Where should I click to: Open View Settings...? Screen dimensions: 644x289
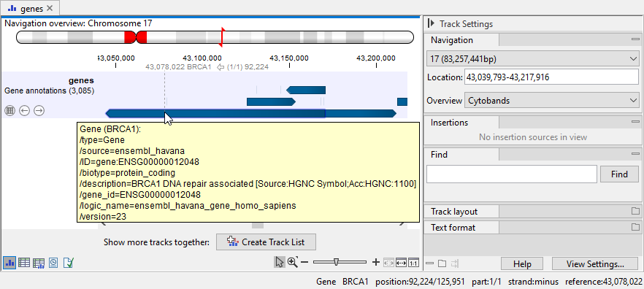(594, 264)
